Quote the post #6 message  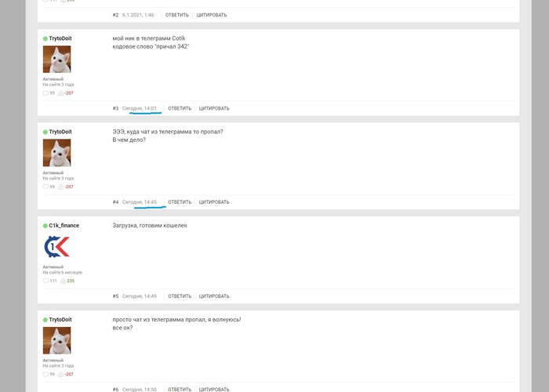click(x=214, y=389)
